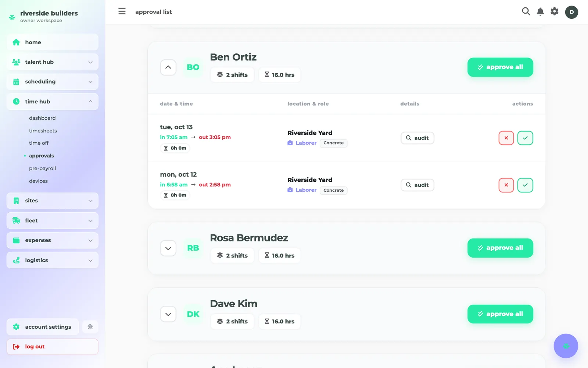Collapse the time hub menu

click(x=53, y=102)
